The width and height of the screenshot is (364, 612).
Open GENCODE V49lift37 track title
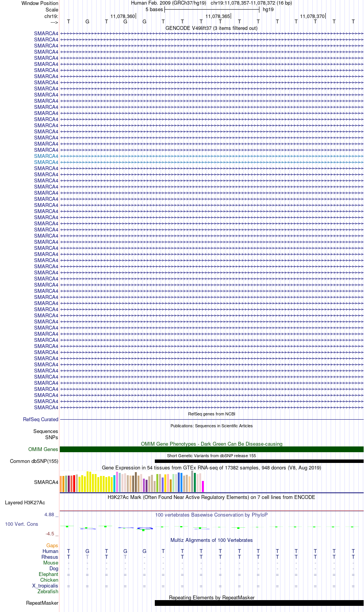pos(212,28)
